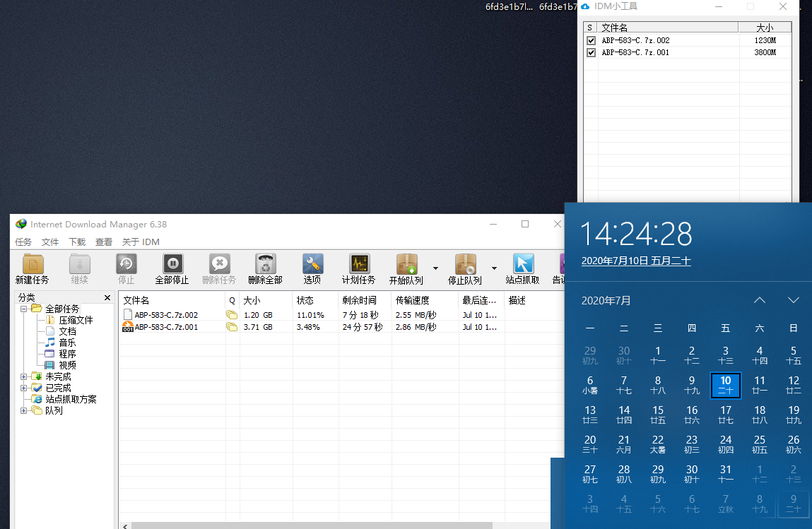Open the View (查看) menu
This screenshot has width=812, height=529.
click(x=104, y=242)
